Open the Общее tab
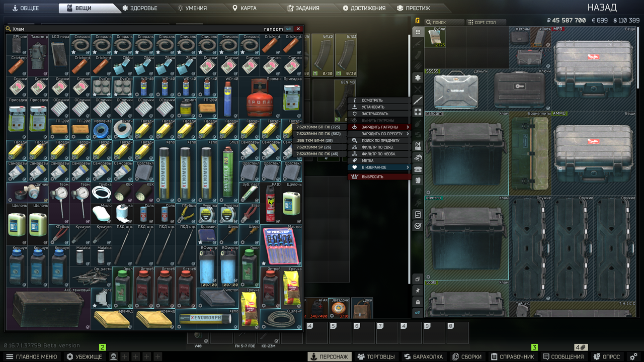Image resolution: width=644 pixels, height=362 pixels. [26, 8]
